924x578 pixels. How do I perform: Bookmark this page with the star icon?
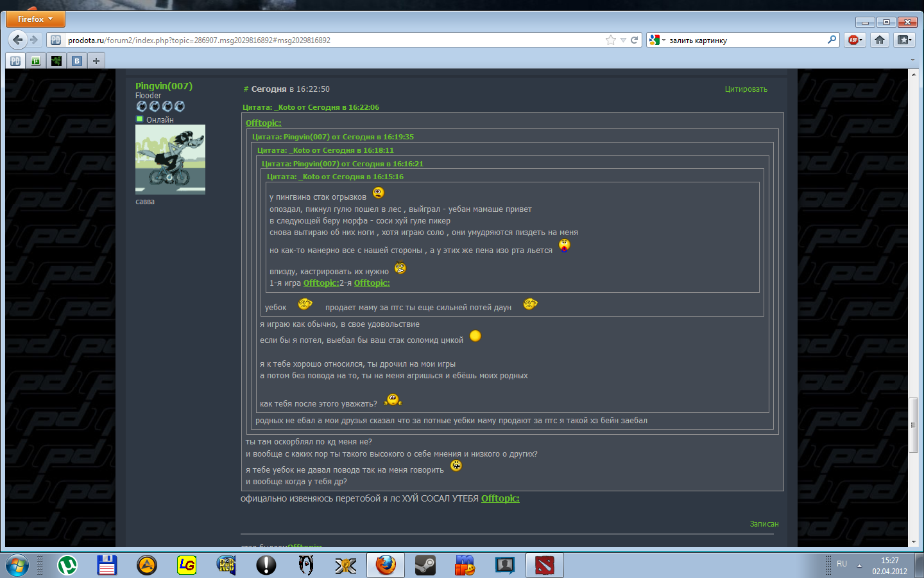(x=611, y=40)
